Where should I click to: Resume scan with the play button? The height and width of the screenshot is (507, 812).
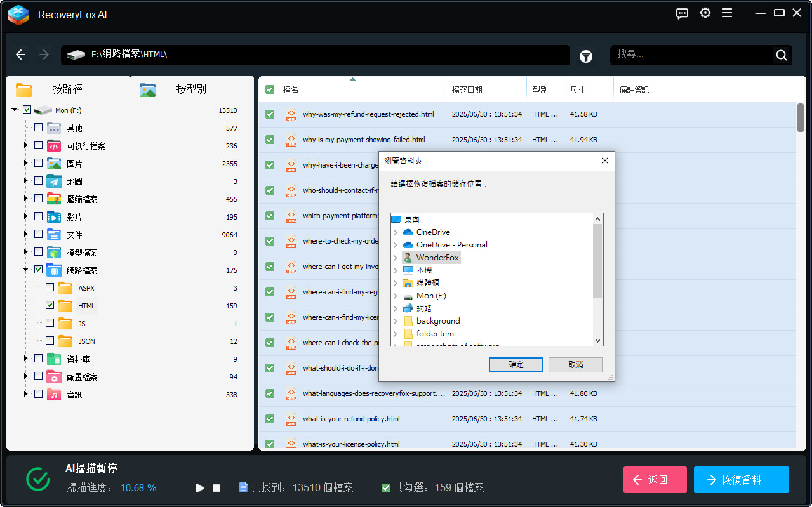(x=200, y=488)
